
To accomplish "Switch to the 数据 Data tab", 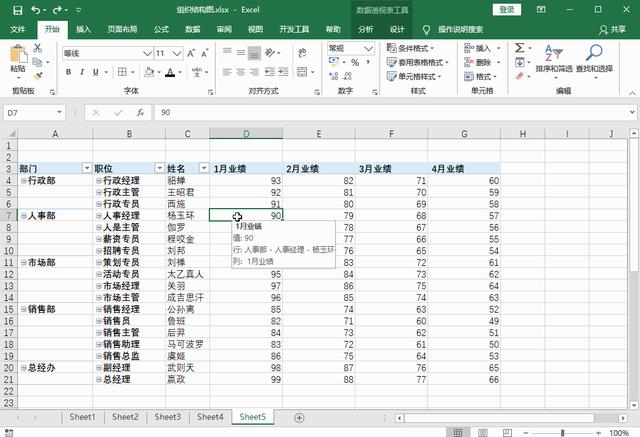I will click(193, 29).
